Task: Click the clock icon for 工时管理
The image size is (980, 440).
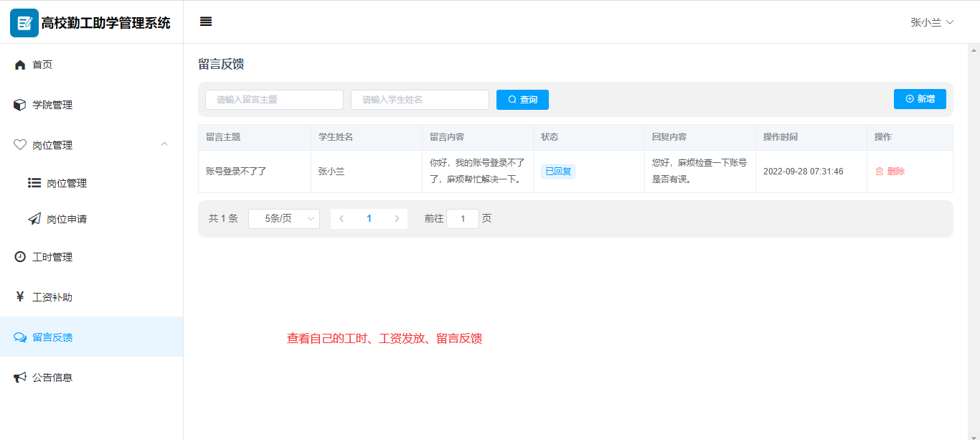Action: [x=20, y=257]
